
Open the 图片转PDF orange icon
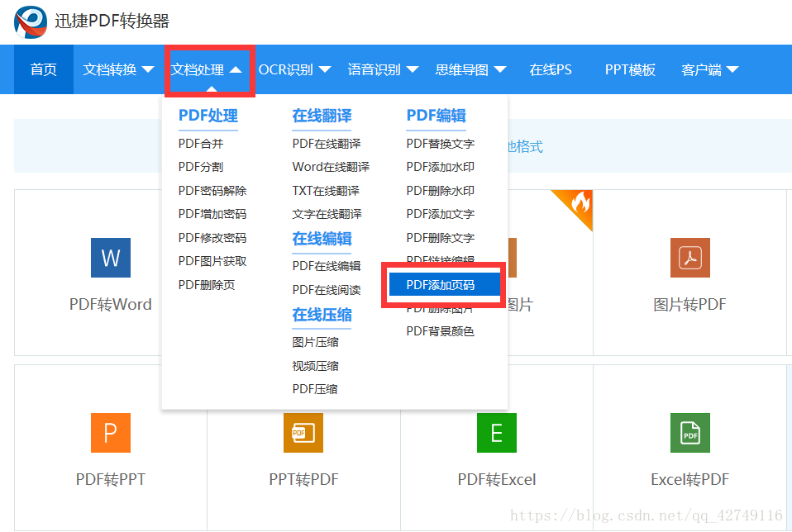(x=690, y=258)
